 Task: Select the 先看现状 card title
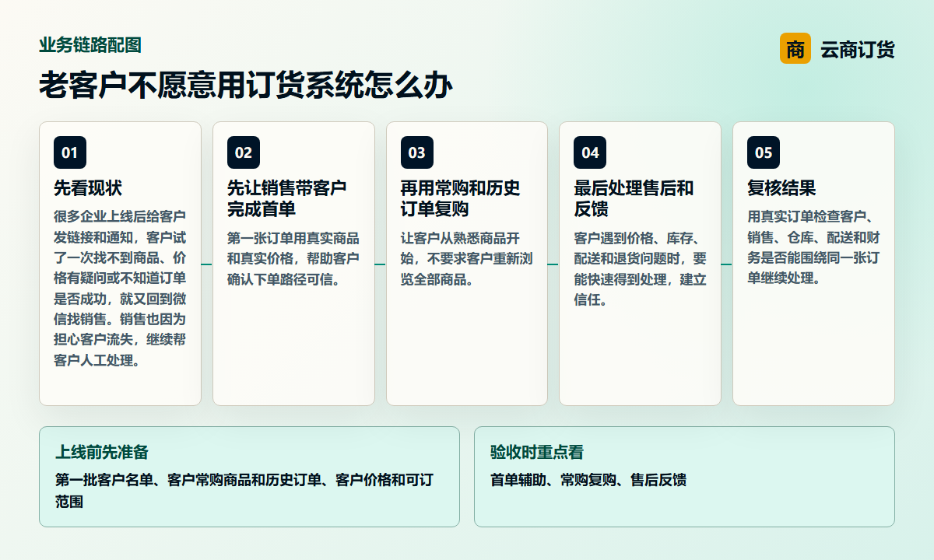[88, 188]
